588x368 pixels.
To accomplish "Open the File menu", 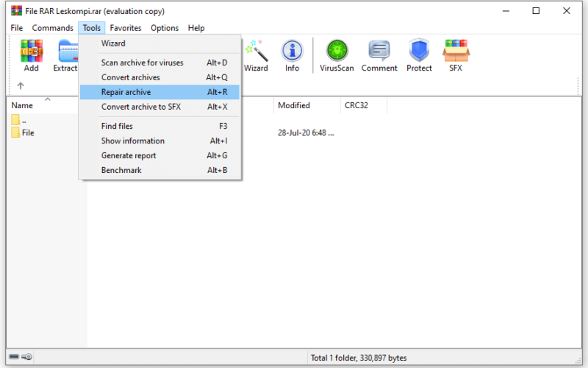I will tap(16, 28).
